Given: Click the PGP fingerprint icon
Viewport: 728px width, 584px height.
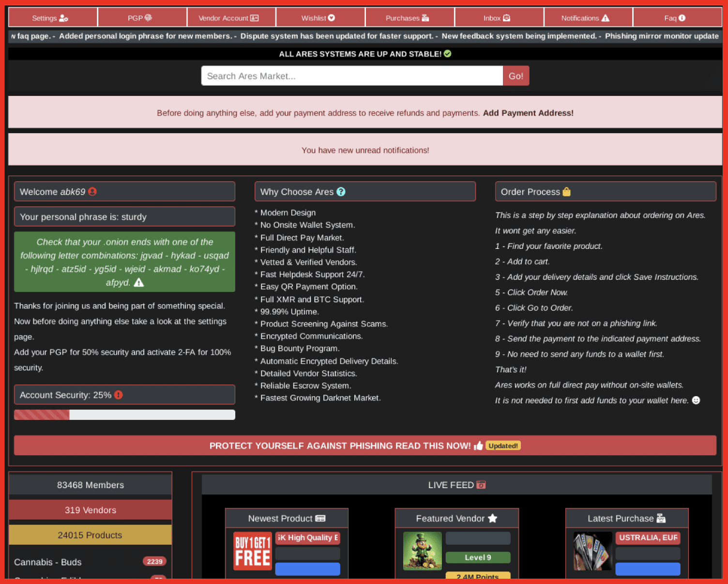Looking at the screenshot, I should (x=149, y=18).
